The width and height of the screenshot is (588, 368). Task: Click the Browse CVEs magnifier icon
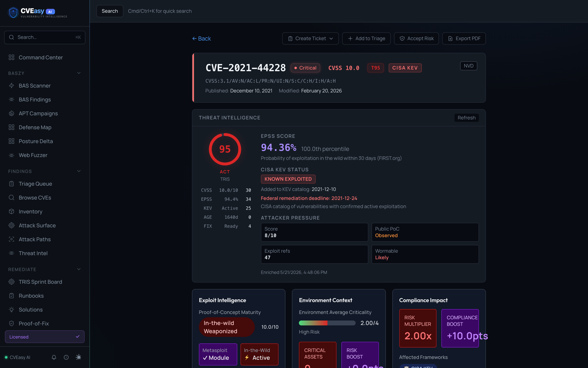pyautogui.click(x=11, y=198)
